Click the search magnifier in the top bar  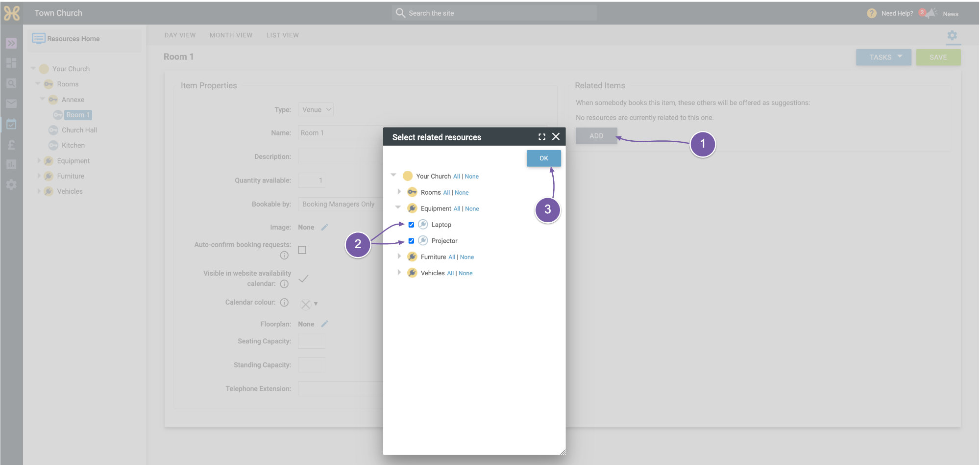400,13
